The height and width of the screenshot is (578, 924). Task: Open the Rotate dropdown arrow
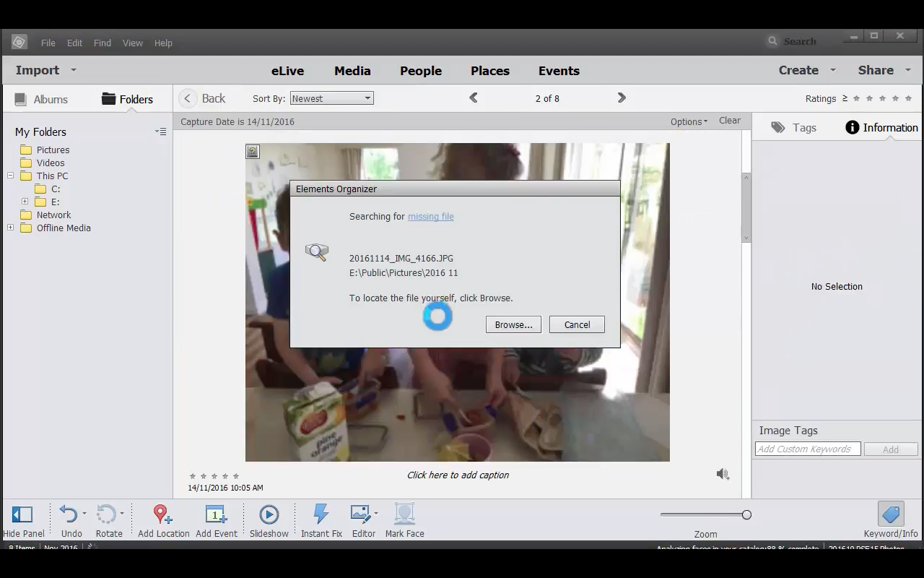[x=121, y=514]
